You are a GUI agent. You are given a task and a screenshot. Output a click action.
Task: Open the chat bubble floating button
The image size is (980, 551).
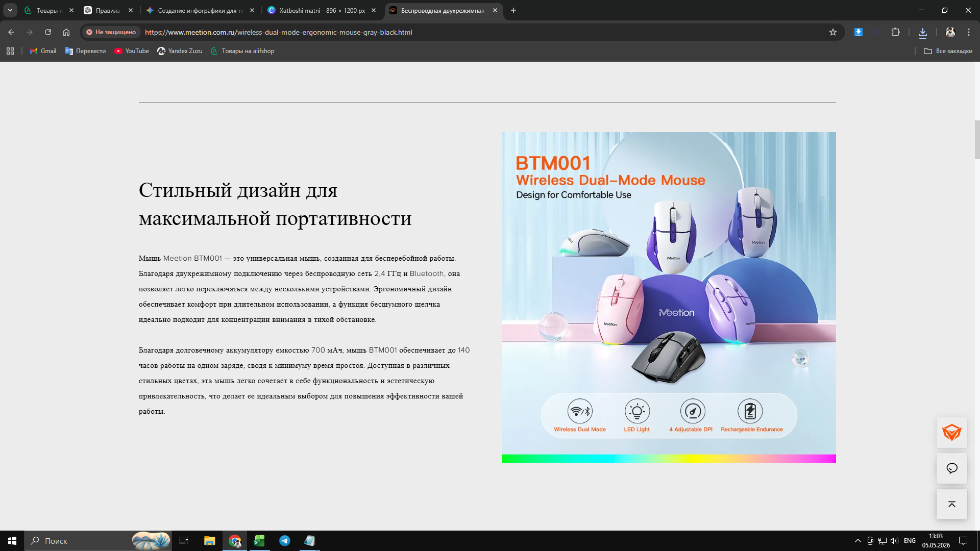(x=951, y=468)
